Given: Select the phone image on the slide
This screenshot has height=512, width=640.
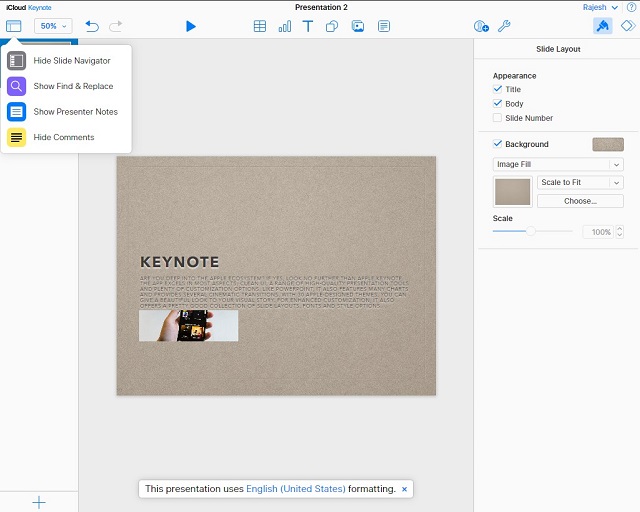Looking at the screenshot, I should coord(189,325).
